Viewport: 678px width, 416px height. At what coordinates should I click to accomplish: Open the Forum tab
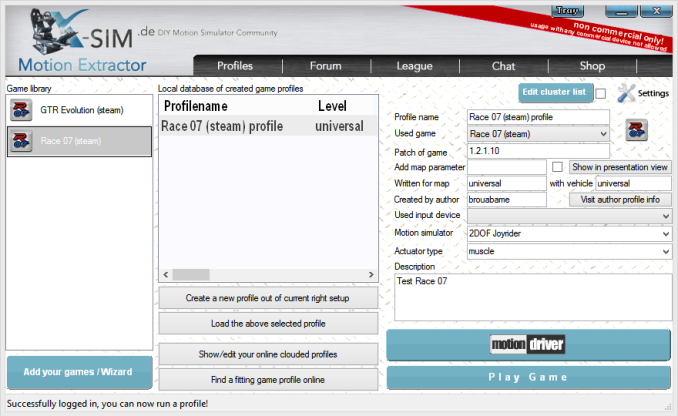point(326,66)
